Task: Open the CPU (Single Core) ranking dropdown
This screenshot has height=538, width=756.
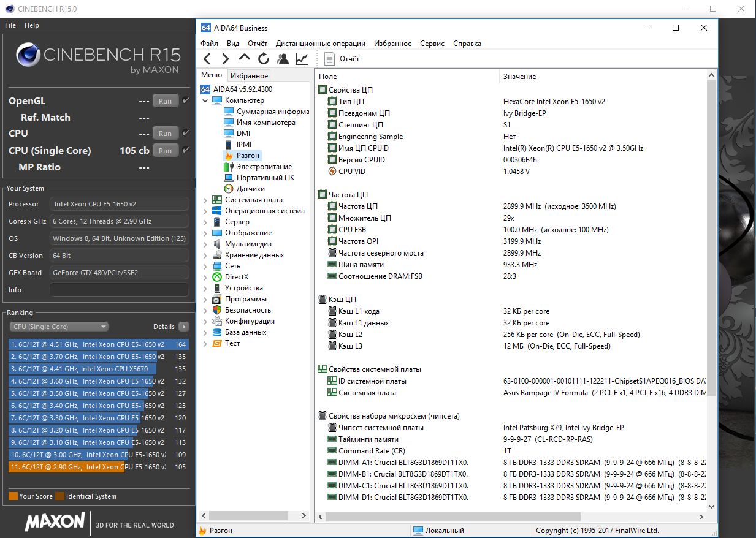Action: [x=59, y=327]
